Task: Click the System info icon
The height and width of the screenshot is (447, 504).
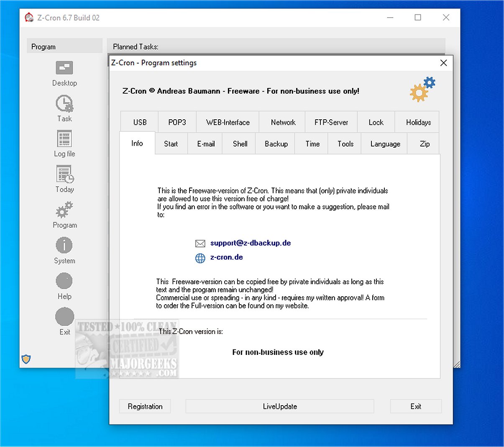Action: coord(64,245)
